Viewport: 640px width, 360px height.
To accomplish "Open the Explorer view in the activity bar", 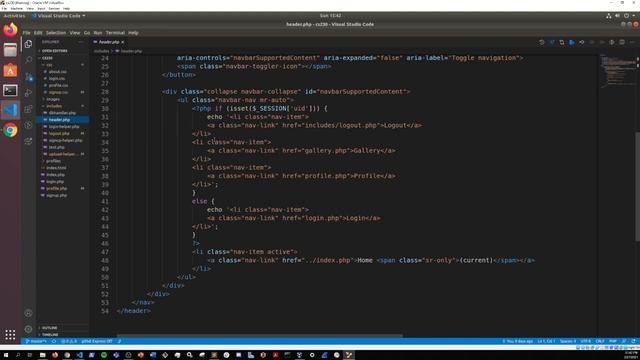I will tap(28, 44).
